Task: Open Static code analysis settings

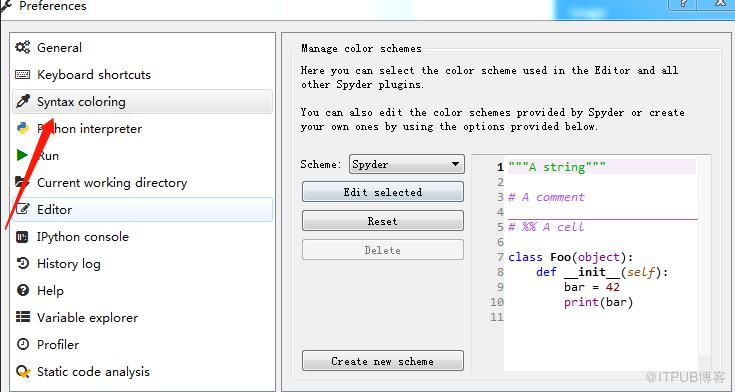Action: point(142,371)
